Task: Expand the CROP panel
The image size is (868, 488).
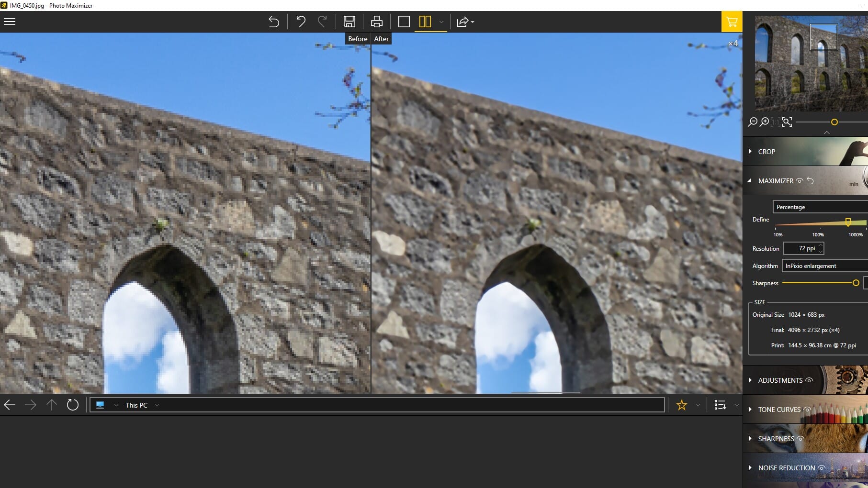Action: [x=766, y=152]
